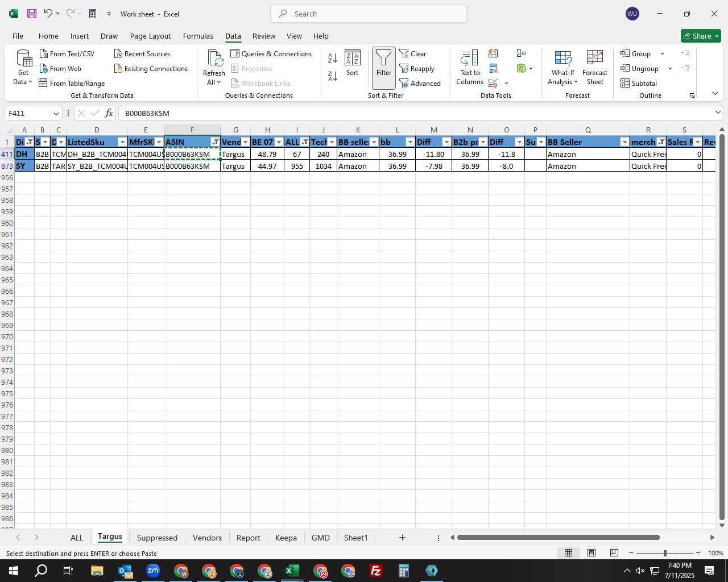728x582 pixels.
Task: Add a new sheet with plus button
Action: pyautogui.click(x=402, y=537)
